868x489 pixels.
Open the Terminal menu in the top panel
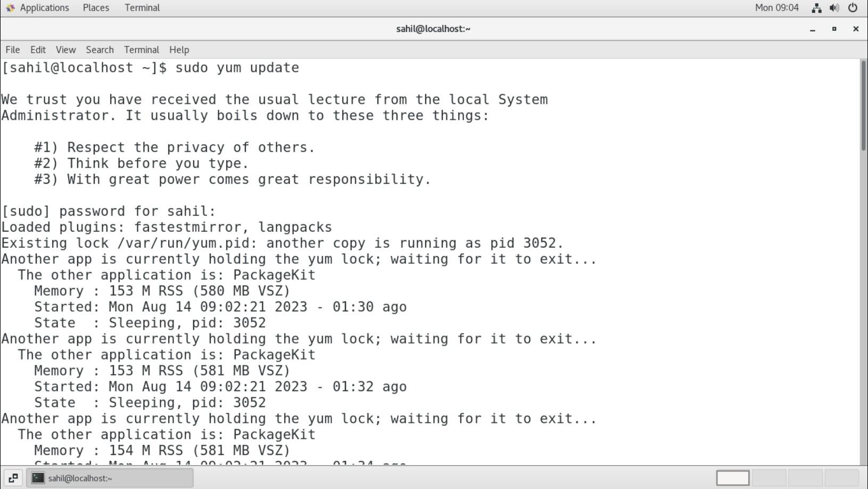(142, 7)
